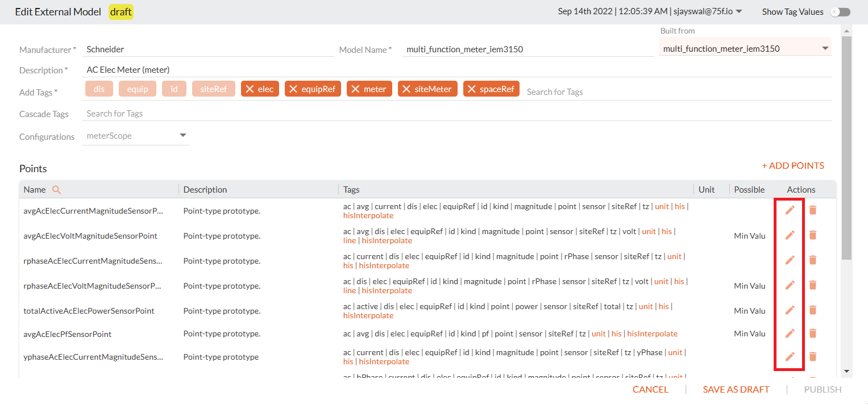
Task: Click the siteRef tag chip
Action: click(214, 89)
